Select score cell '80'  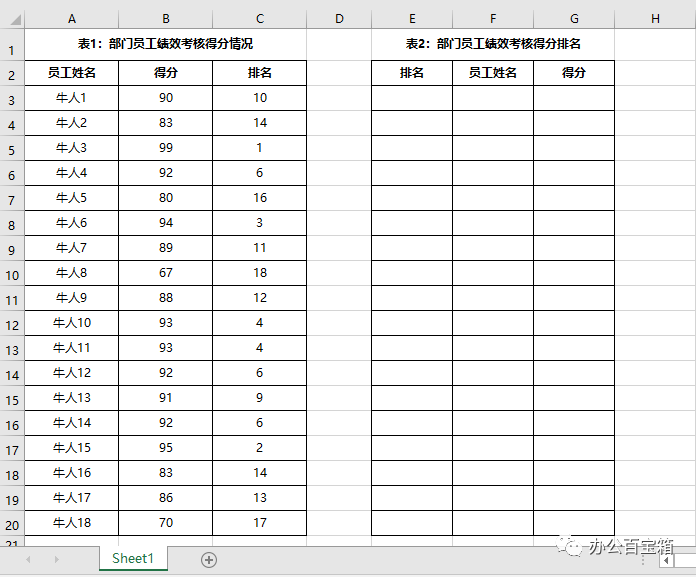pyautogui.click(x=166, y=198)
